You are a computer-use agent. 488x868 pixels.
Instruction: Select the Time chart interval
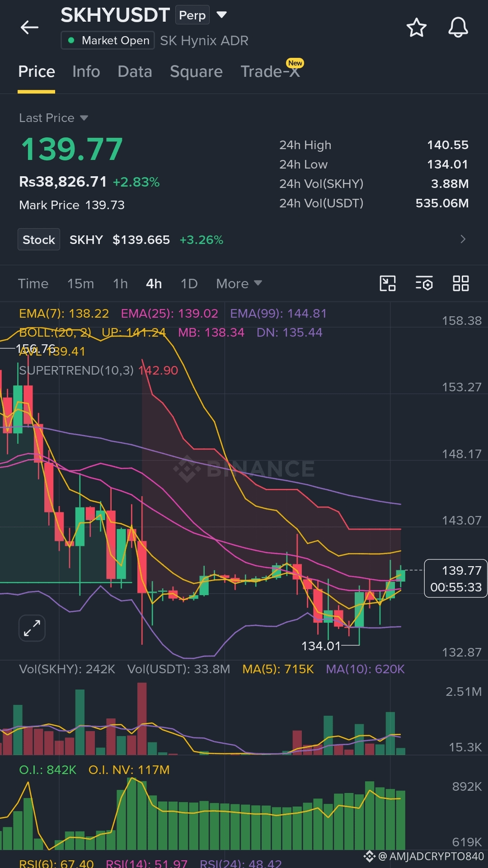tap(33, 284)
